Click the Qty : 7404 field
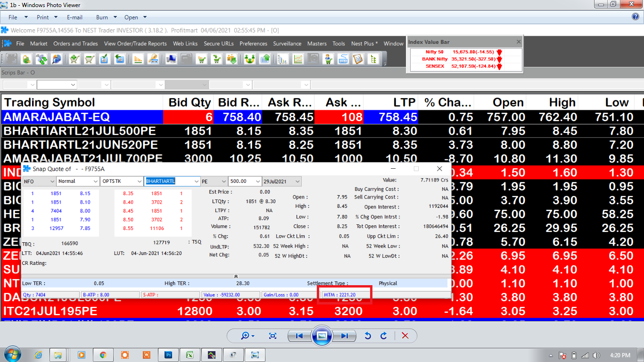 [x=50, y=295]
